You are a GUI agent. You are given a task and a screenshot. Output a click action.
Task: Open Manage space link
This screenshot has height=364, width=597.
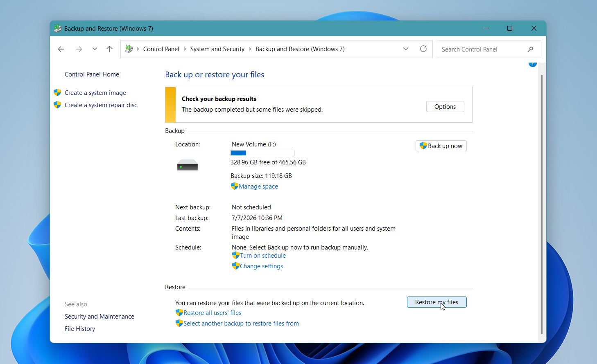point(258,186)
